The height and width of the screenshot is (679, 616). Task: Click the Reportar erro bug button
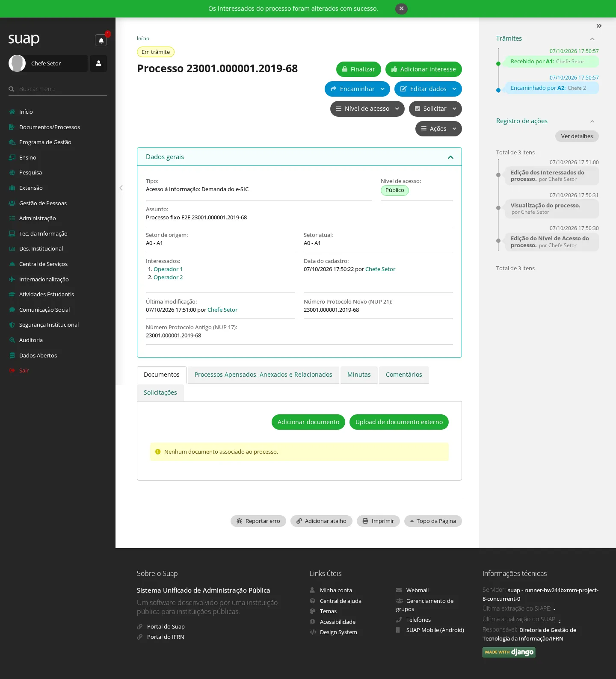coord(258,521)
